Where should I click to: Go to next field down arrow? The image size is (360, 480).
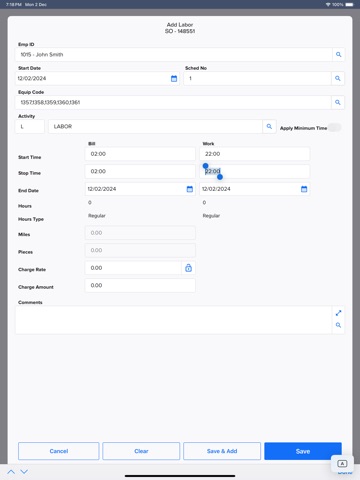[x=24, y=472]
